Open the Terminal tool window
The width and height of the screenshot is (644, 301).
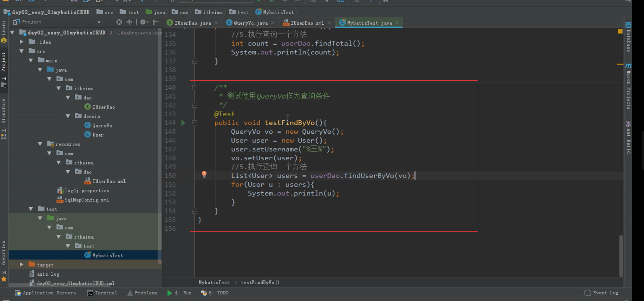pyautogui.click(x=102, y=293)
